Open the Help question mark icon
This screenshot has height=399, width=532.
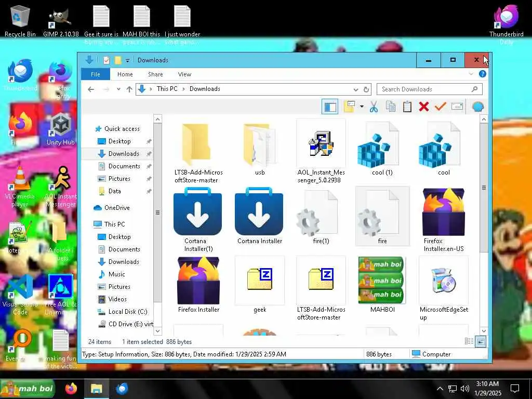coord(482,74)
